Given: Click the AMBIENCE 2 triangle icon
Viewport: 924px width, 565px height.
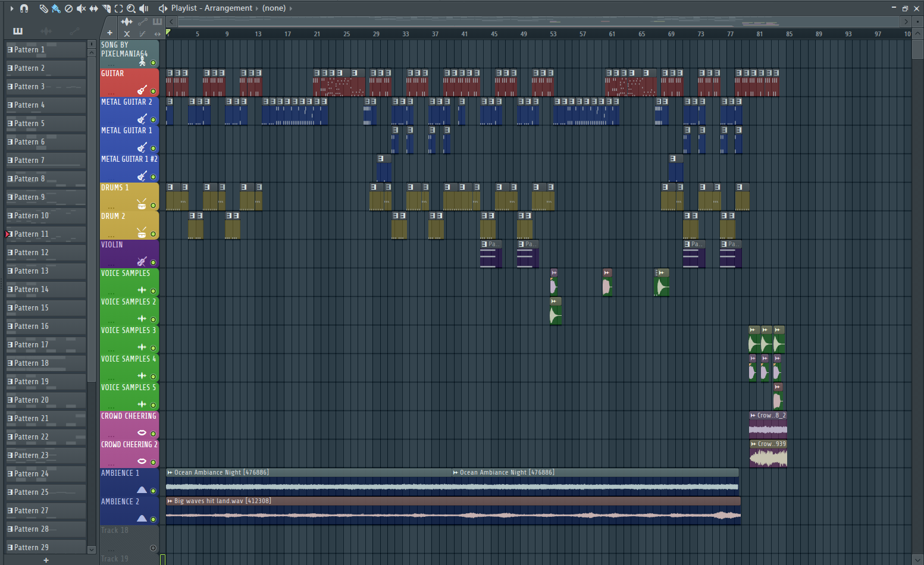Looking at the screenshot, I should pos(142,519).
